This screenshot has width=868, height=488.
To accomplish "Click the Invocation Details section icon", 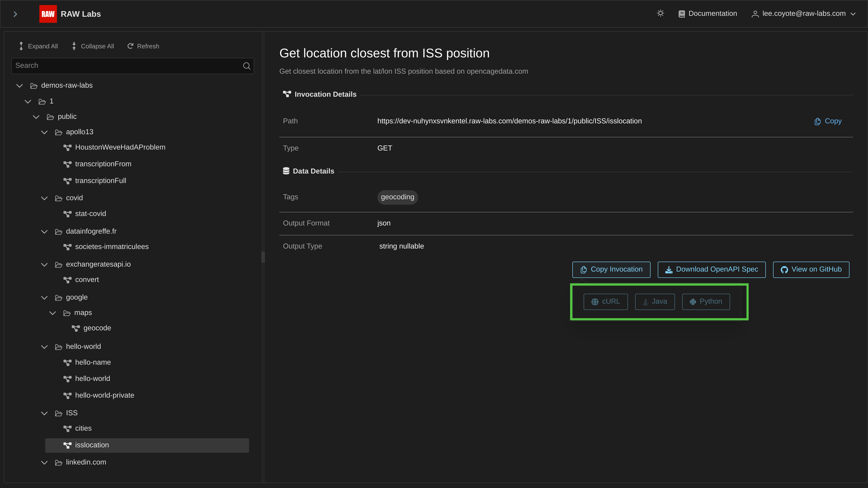I will click(287, 94).
